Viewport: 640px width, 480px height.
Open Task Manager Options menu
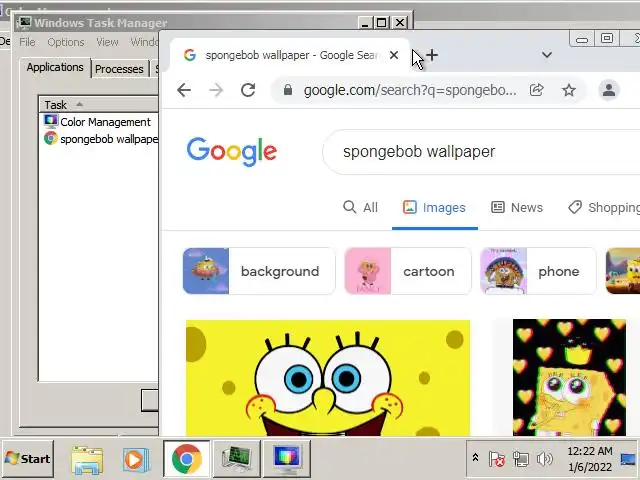pos(66,42)
